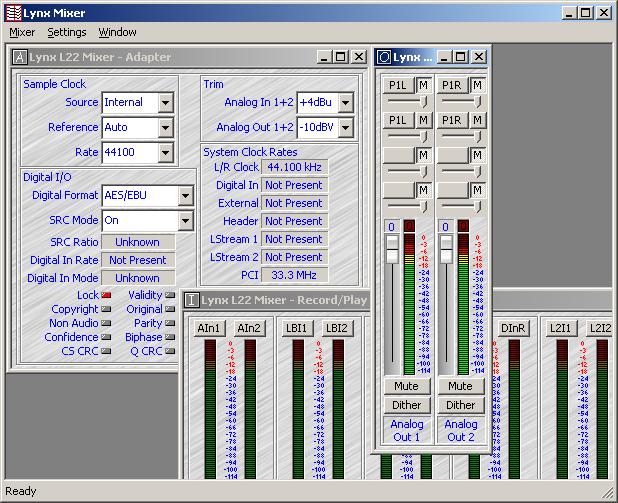
Task: Toggle M on fourth source row, Out 1
Action: (x=423, y=190)
